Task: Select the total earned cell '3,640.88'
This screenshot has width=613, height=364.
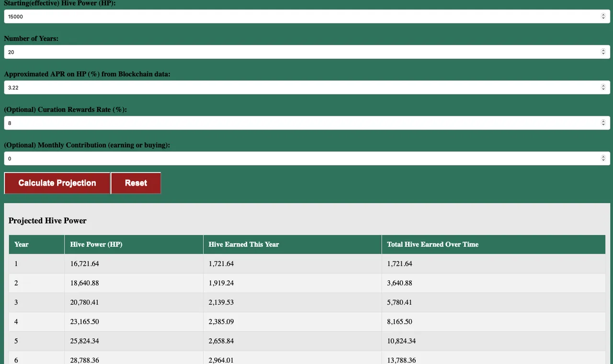Action: [494, 283]
